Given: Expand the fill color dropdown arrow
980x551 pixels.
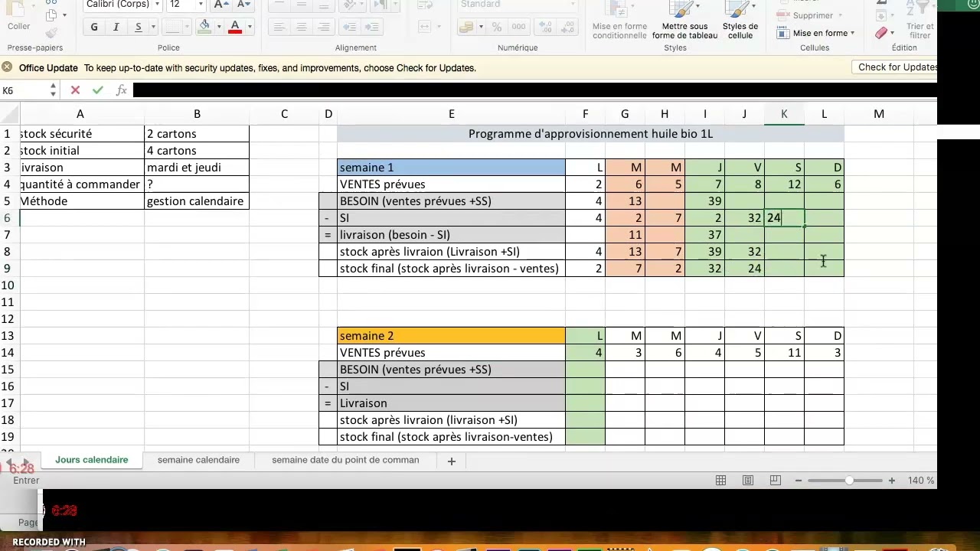Looking at the screenshot, I should [218, 28].
